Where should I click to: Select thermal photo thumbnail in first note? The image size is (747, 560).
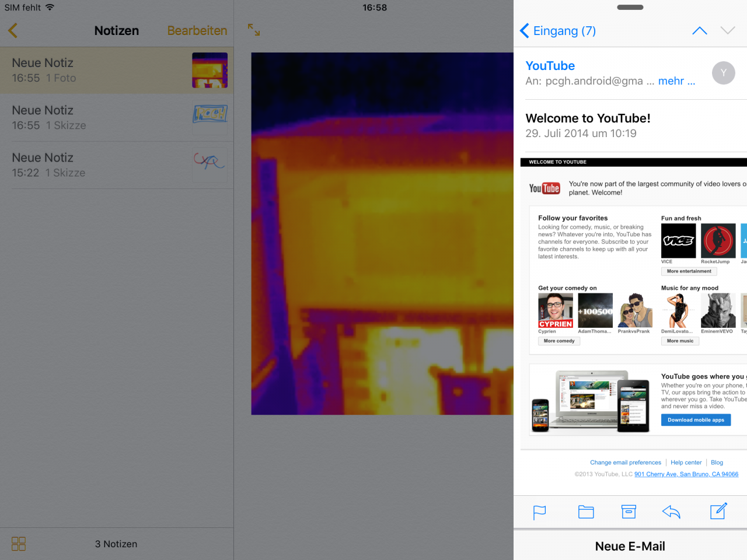coord(210,70)
